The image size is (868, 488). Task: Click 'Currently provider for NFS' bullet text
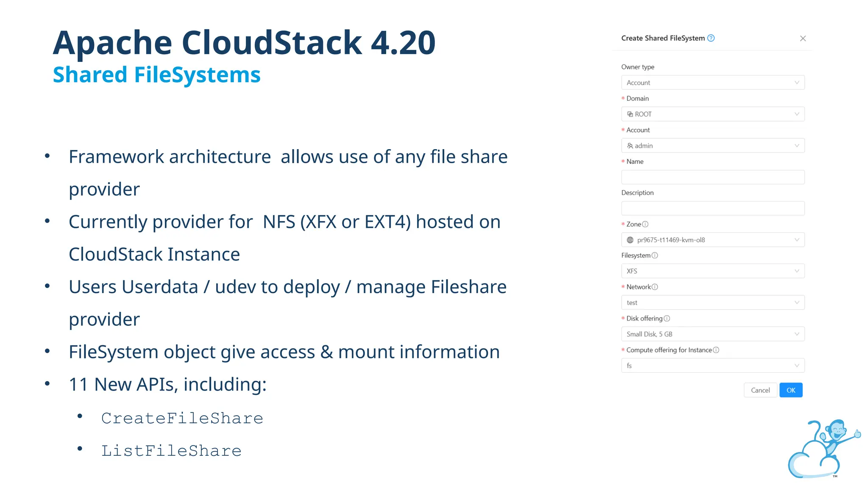[285, 238]
